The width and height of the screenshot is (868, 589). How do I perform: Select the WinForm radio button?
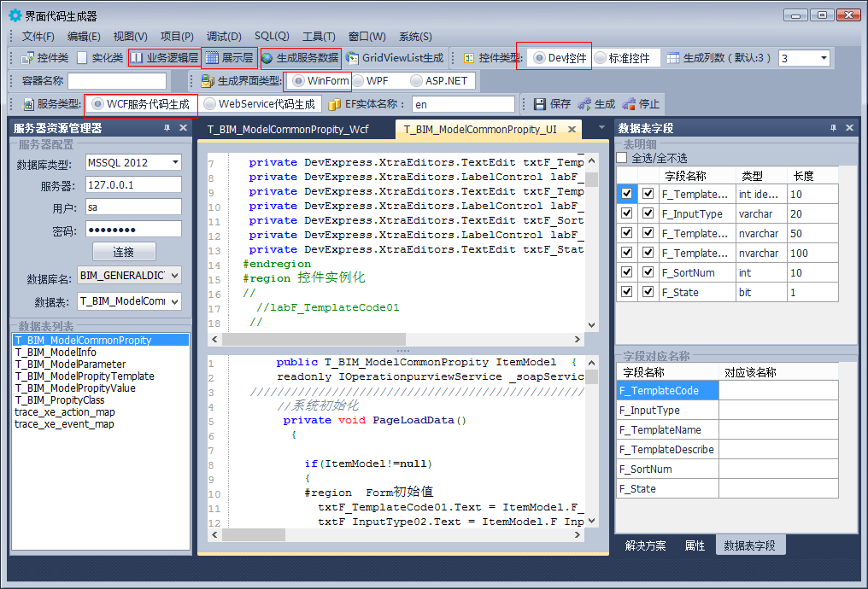(x=298, y=81)
